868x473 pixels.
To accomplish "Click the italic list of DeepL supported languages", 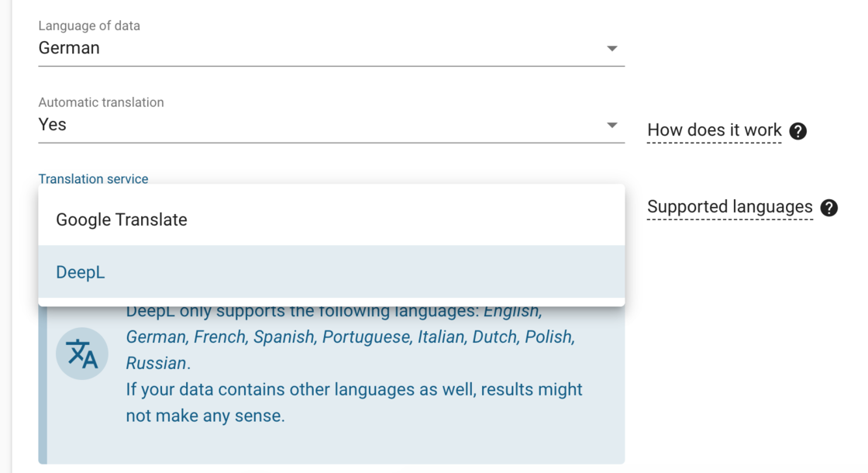I will (x=350, y=337).
